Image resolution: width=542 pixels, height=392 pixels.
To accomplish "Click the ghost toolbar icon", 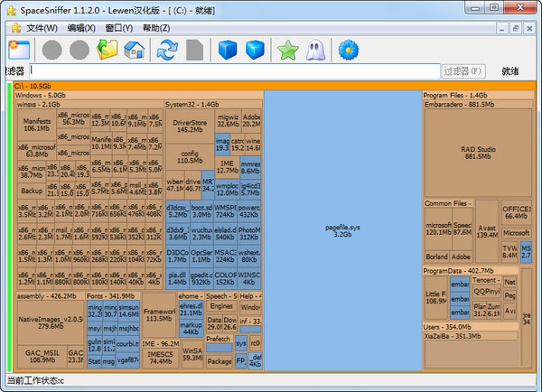I will 314,50.
